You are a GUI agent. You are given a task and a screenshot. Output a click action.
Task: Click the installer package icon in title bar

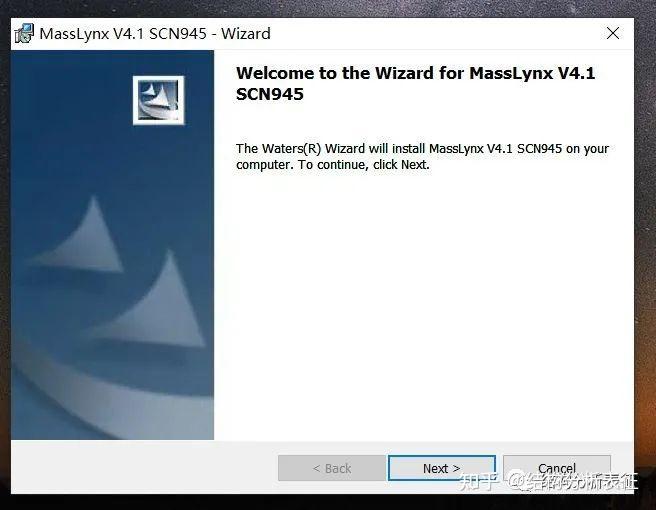click(24, 33)
